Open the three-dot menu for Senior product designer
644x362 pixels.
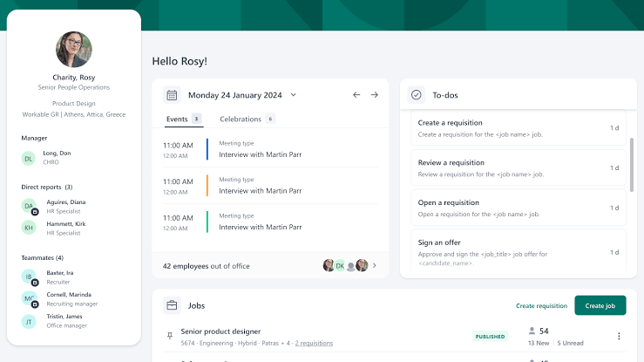pos(619,336)
